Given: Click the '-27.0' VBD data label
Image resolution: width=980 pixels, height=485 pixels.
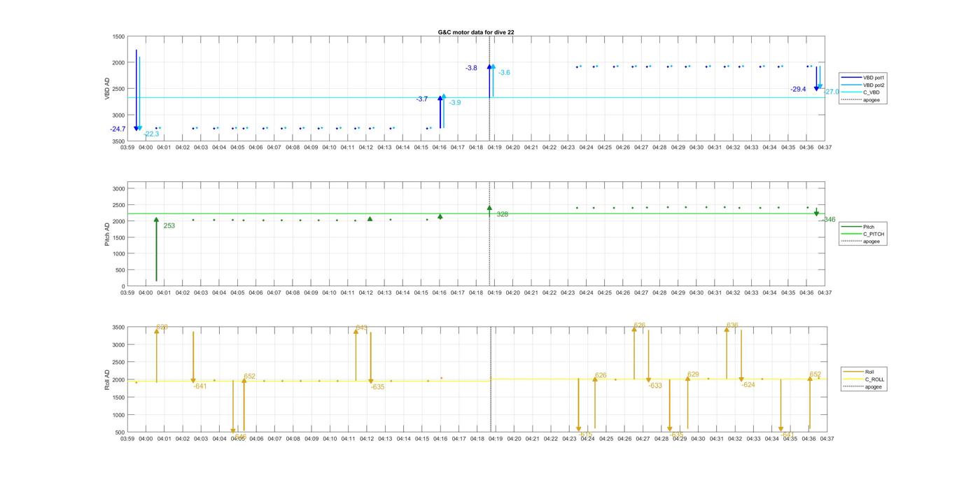Looking at the screenshot, I should pos(832,92).
